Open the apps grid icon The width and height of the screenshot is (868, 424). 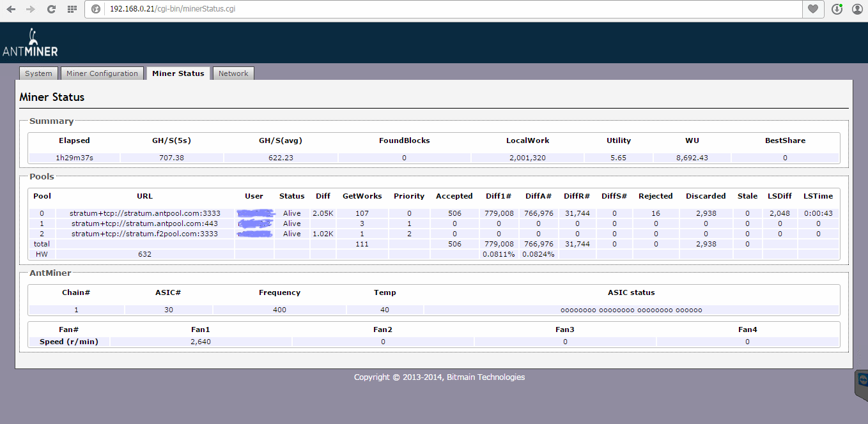pyautogui.click(x=72, y=10)
